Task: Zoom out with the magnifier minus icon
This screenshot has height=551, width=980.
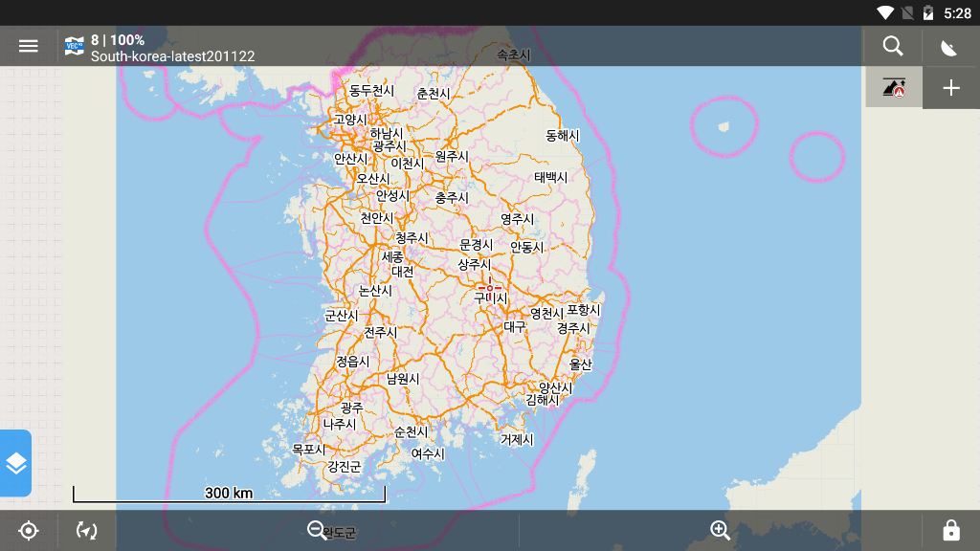Action: tap(316, 530)
